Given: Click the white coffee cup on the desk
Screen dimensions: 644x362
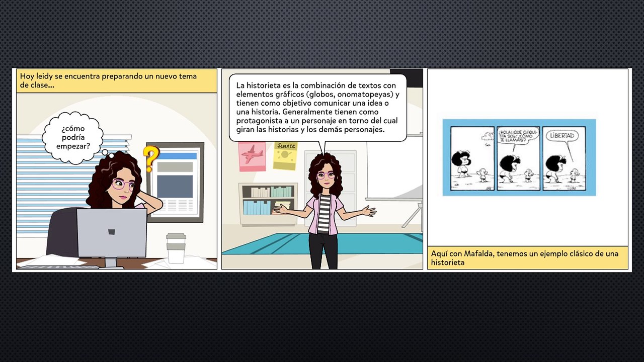Looking at the screenshot, I should click(x=176, y=248).
